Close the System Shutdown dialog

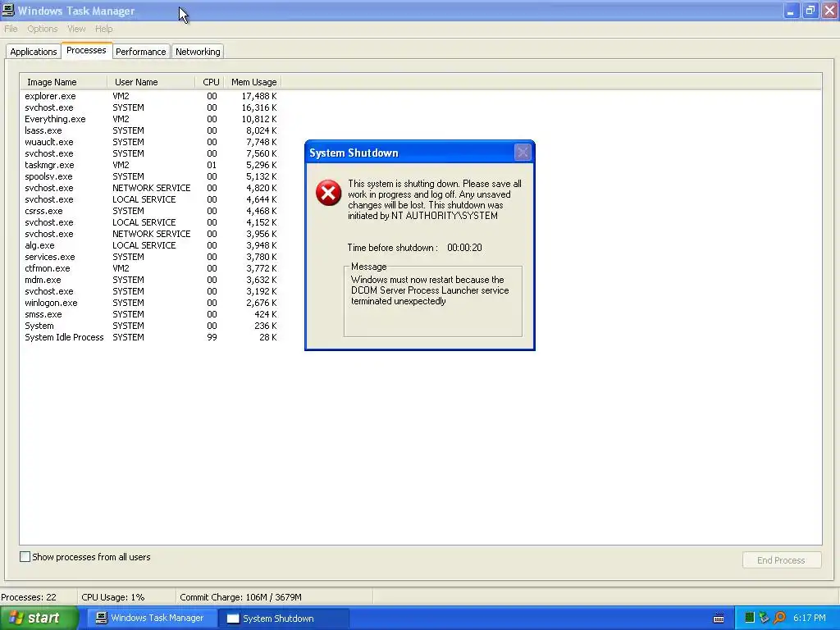click(x=523, y=153)
